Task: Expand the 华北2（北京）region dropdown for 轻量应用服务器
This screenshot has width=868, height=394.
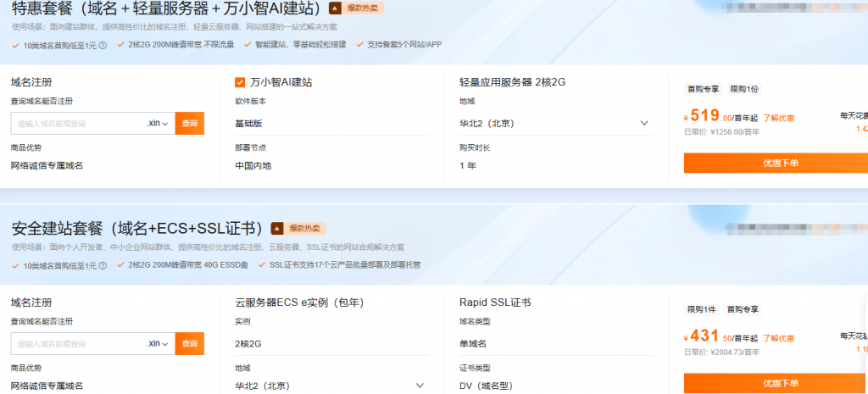Action: pyautogui.click(x=644, y=123)
